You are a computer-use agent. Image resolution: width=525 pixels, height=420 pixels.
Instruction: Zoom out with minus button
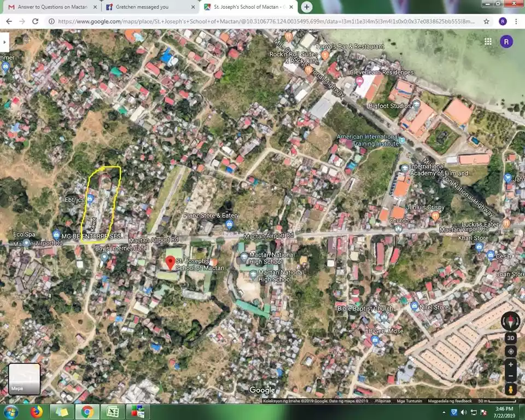pos(511,376)
